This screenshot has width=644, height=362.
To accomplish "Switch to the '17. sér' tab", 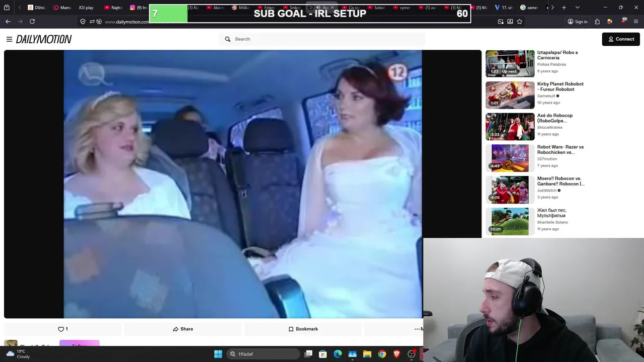I will [x=504, y=8].
